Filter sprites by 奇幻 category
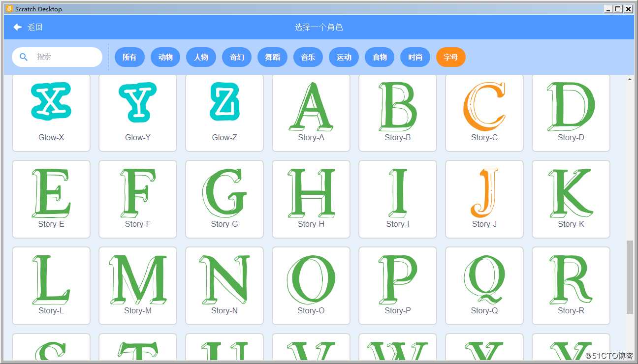Image resolution: width=638 pixels, height=364 pixels. [x=237, y=57]
